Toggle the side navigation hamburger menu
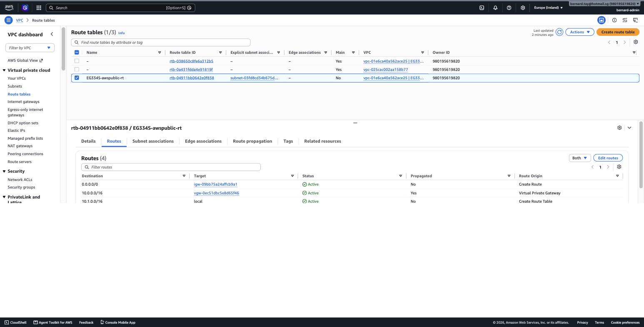The image size is (644, 327). click(8, 20)
